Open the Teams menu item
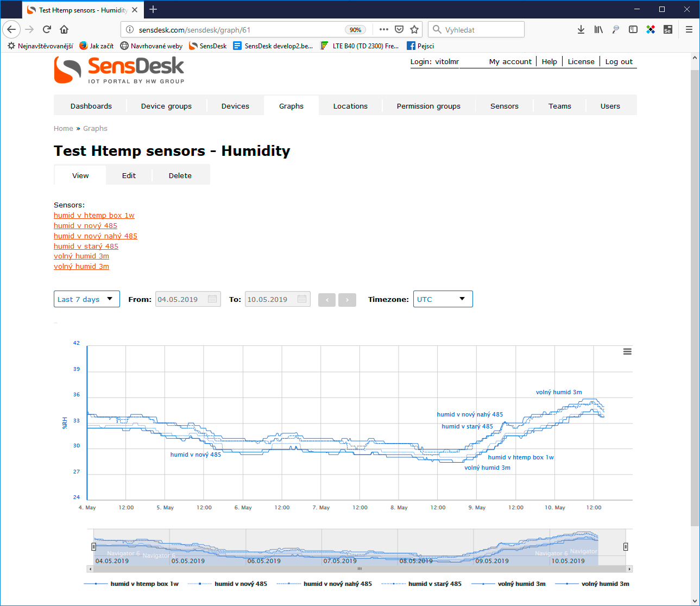Image resolution: width=700 pixels, height=606 pixels. (x=560, y=106)
